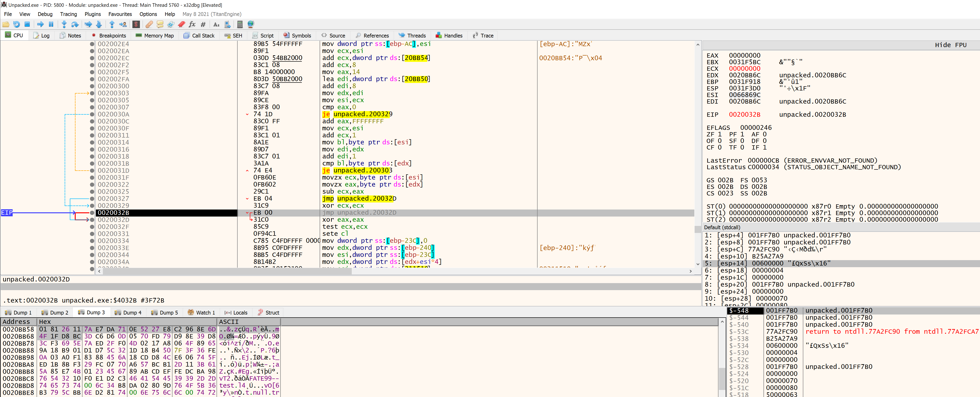Click the Execute Till Return up-arrow icon
The image size is (980, 397).
click(x=112, y=24)
